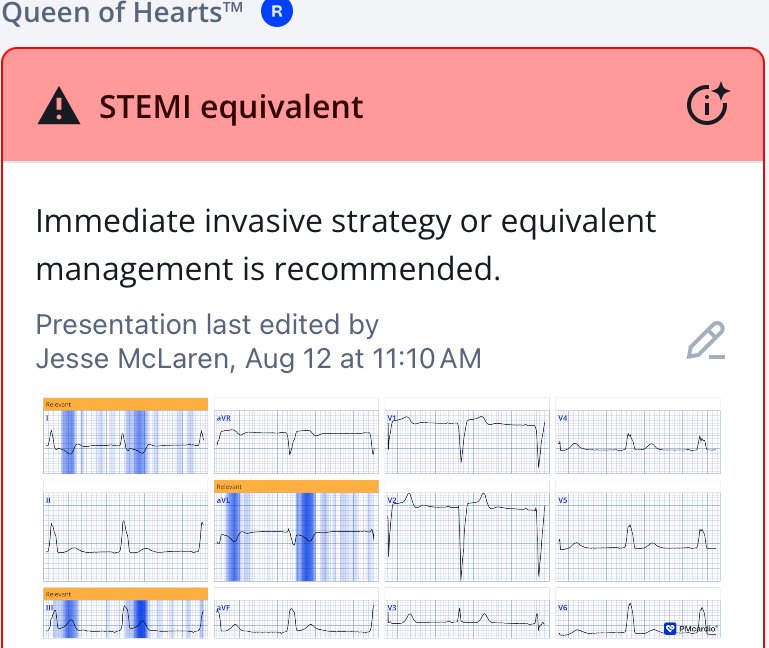Click the STEMI equivalent heading

point(231,107)
